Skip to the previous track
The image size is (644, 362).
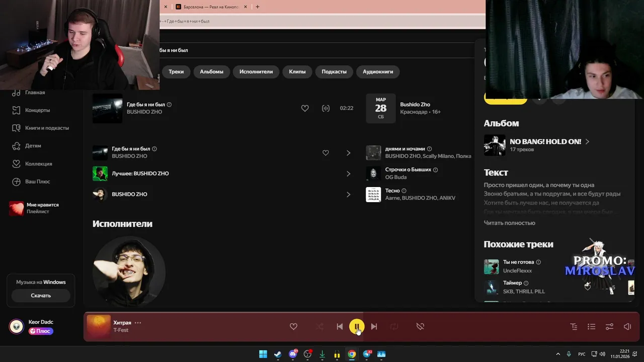coord(340,326)
